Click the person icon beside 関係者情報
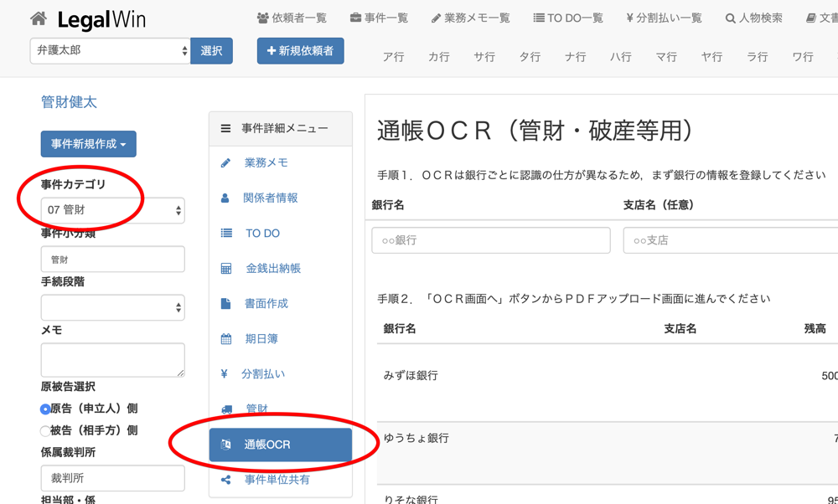The width and height of the screenshot is (838, 504). (x=225, y=198)
